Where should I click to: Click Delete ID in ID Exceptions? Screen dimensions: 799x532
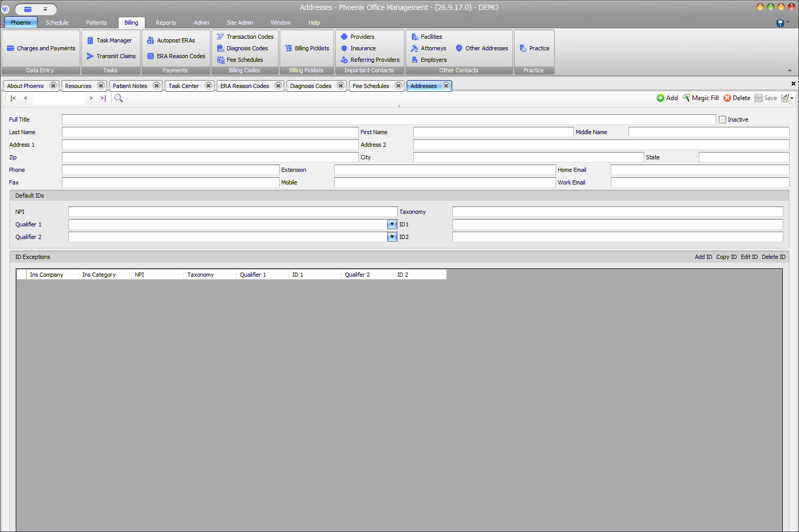(774, 257)
